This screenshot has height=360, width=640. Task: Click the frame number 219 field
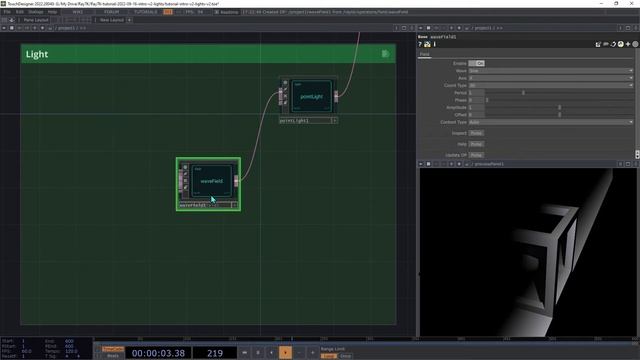[215, 353]
